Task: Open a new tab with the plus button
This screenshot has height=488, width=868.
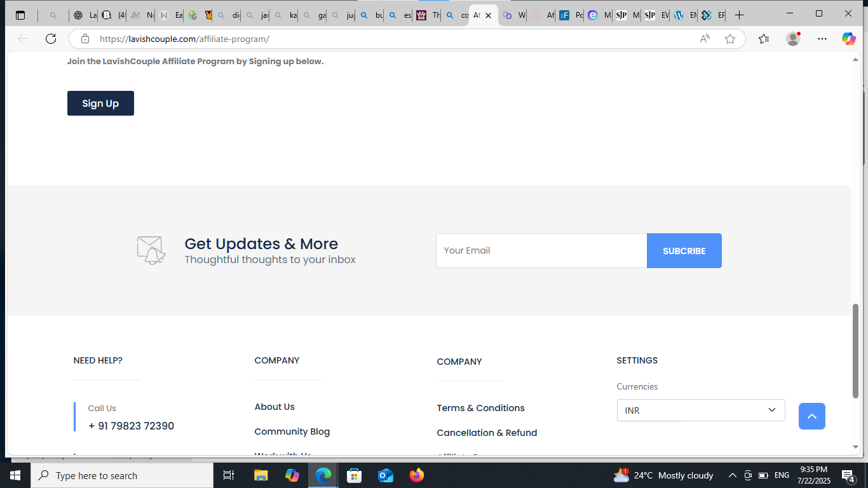Action: tap(739, 15)
